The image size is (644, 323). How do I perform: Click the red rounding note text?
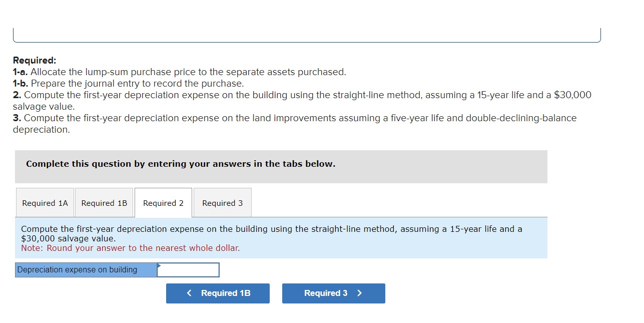coord(130,248)
